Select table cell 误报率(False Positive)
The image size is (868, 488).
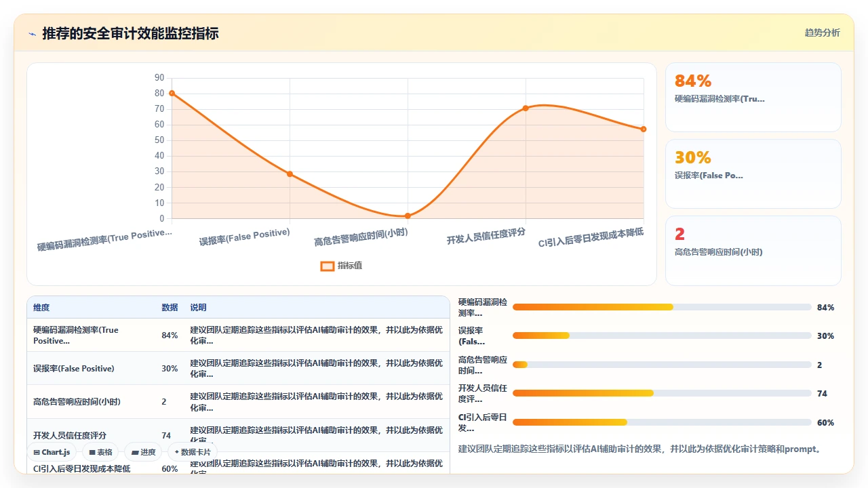point(91,369)
